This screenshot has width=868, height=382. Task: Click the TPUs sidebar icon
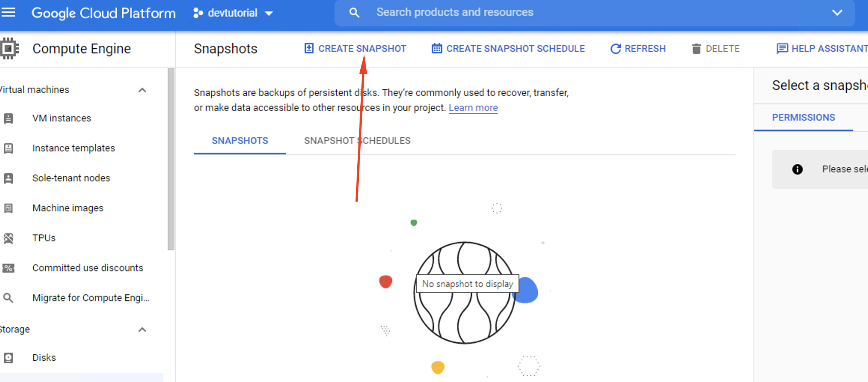tap(8, 238)
